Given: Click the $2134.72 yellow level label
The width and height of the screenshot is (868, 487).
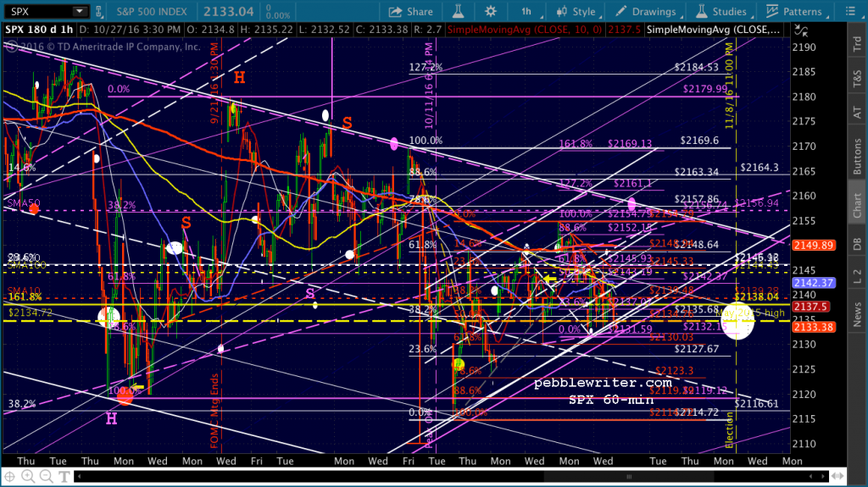Looking at the screenshot, I should [31, 313].
